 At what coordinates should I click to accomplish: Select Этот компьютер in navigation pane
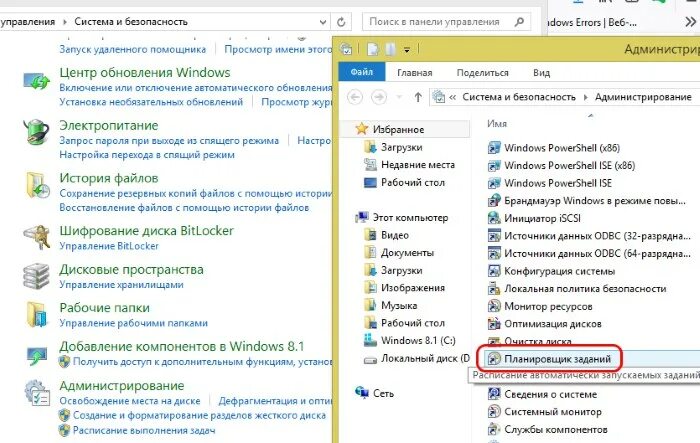click(410, 218)
